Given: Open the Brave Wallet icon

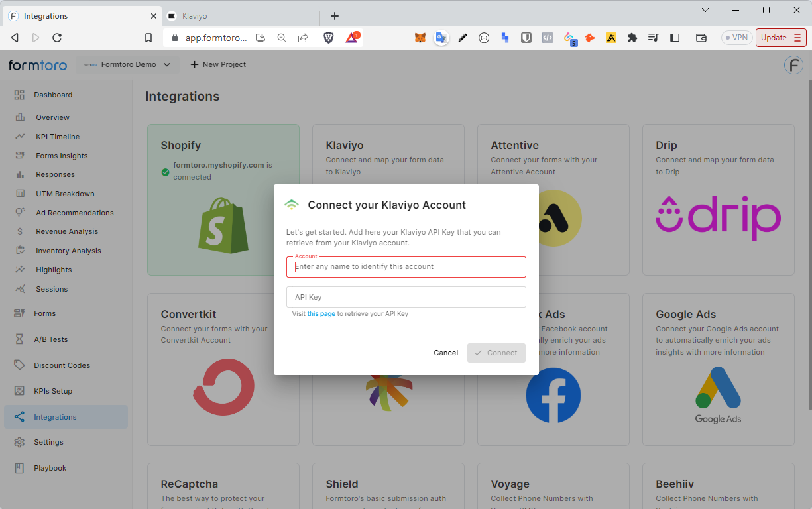Looking at the screenshot, I should tap(701, 38).
